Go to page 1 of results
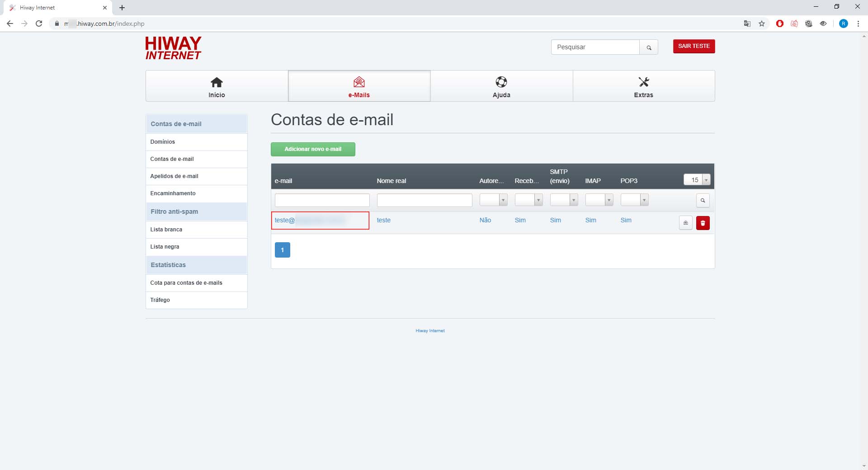The height and width of the screenshot is (470, 868). [x=283, y=250]
